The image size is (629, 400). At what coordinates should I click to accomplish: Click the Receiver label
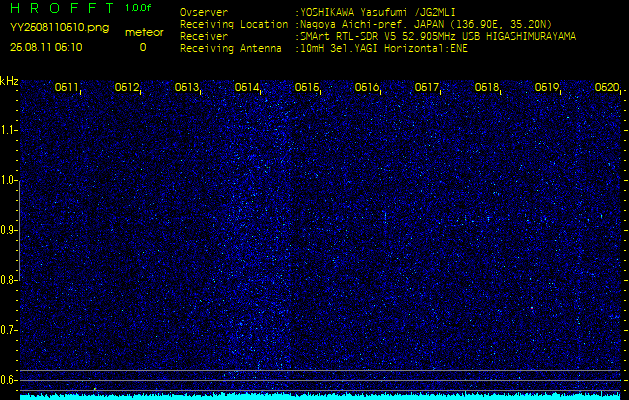coord(204,37)
